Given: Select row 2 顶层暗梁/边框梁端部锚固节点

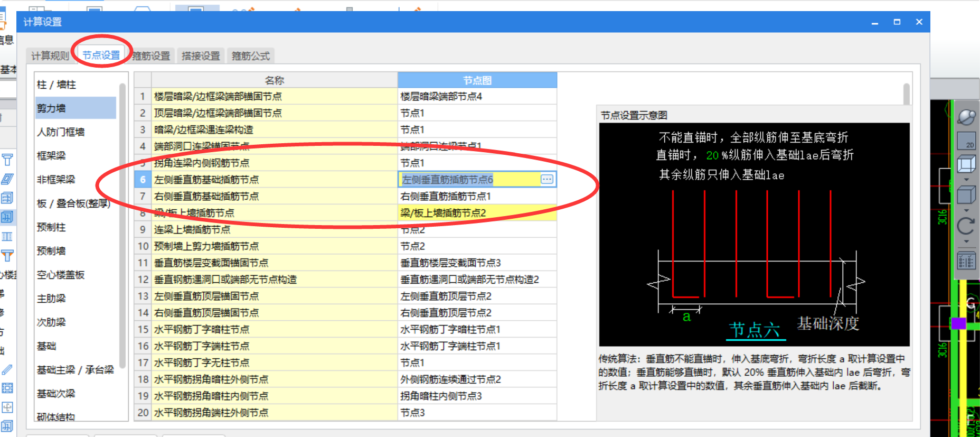Looking at the screenshot, I should [274, 113].
